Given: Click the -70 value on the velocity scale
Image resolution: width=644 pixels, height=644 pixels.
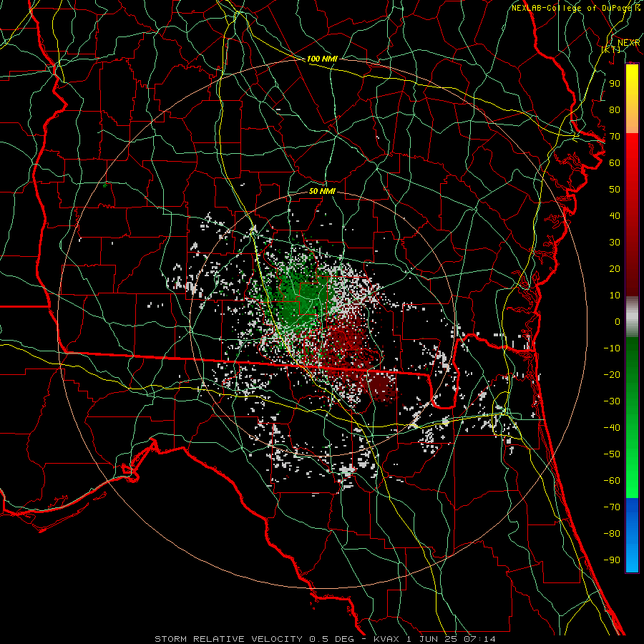Looking at the screenshot, I should pyautogui.click(x=612, y=507).
